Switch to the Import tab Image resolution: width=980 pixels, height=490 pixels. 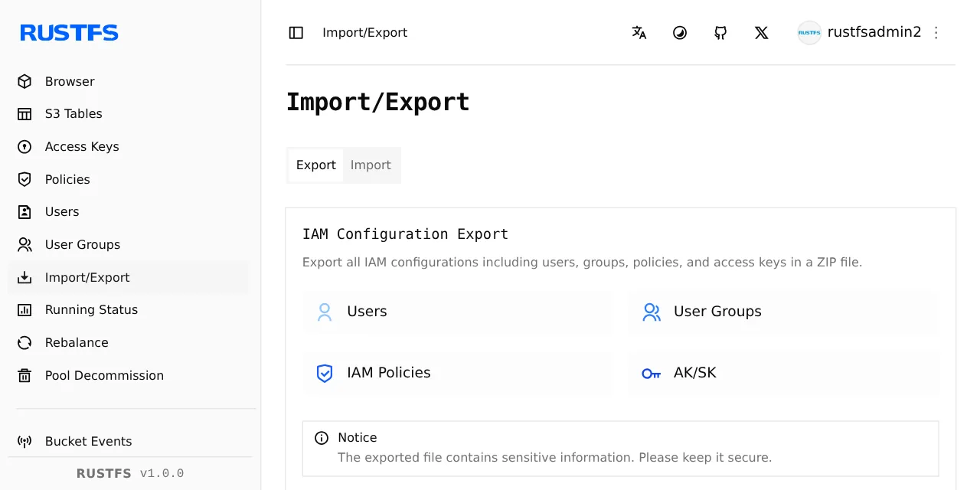tap(371, 165)
